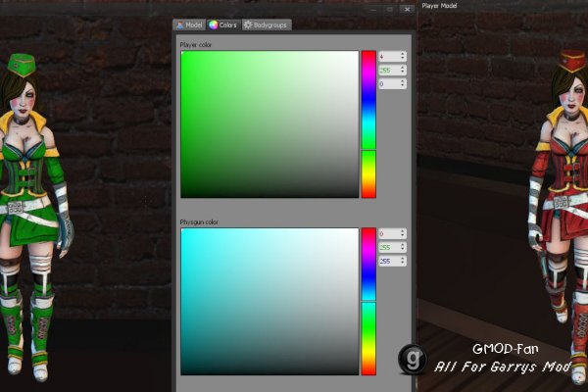Switch to the Model tab
This screenshot has width=588, height=392.
pos(189,25)
